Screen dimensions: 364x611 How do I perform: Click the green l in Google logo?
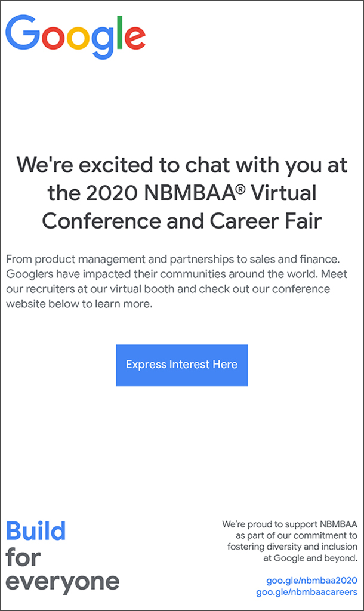point(120,32)
